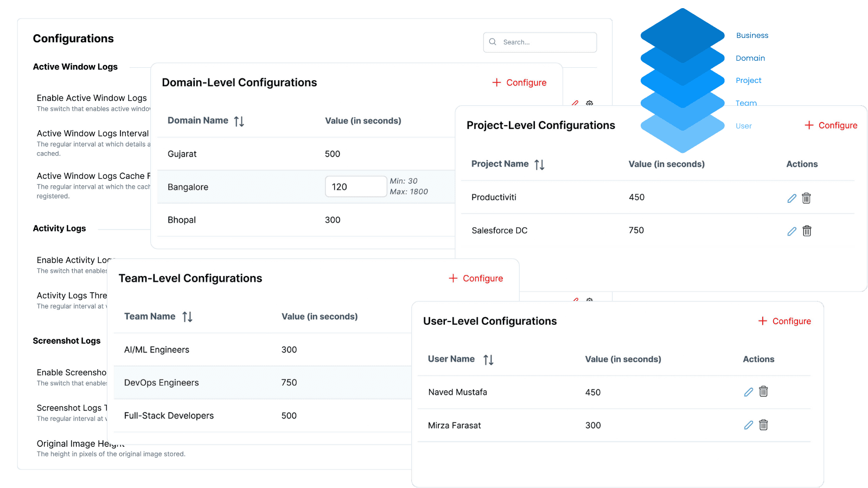Click the Search field in Configurations
Image resolution: width=868 pixels, height=488 pixels.
pyautogui.click(x=540, y=42)
